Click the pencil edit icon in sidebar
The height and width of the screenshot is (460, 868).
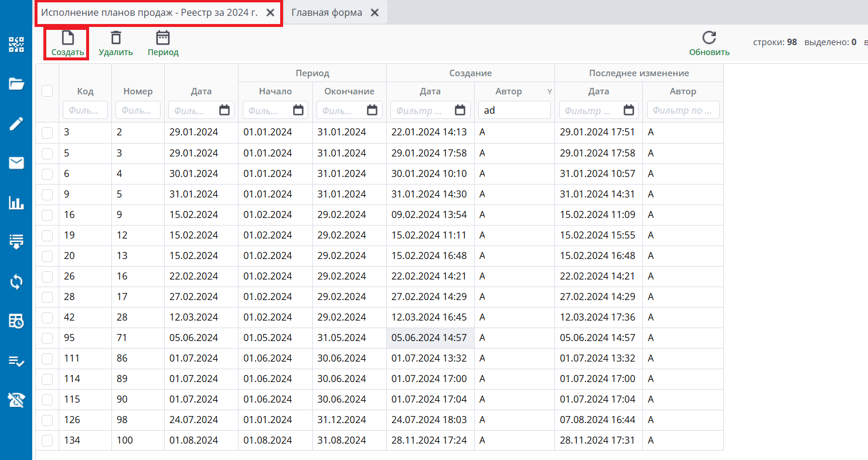click(x=16, y=124)
